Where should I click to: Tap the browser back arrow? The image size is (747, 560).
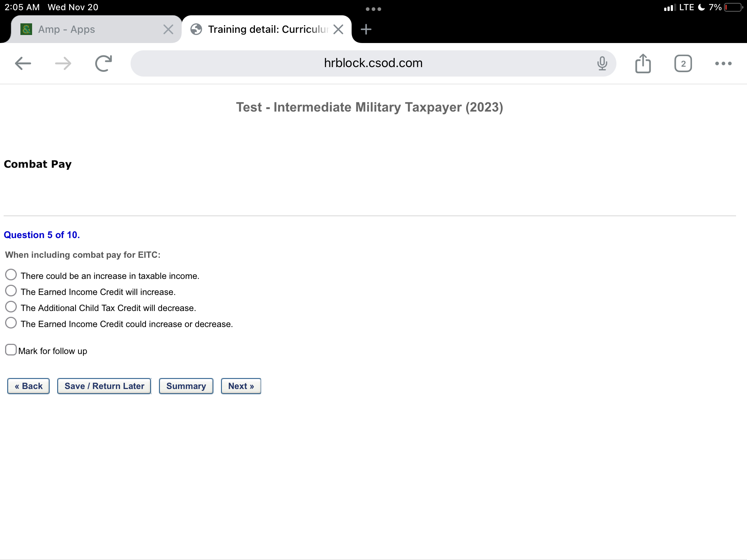click(23, 63)
